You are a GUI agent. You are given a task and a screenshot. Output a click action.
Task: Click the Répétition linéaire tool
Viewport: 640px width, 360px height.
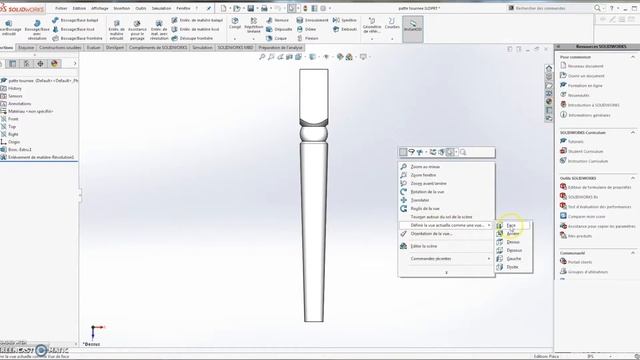click(x=253, y=25)
